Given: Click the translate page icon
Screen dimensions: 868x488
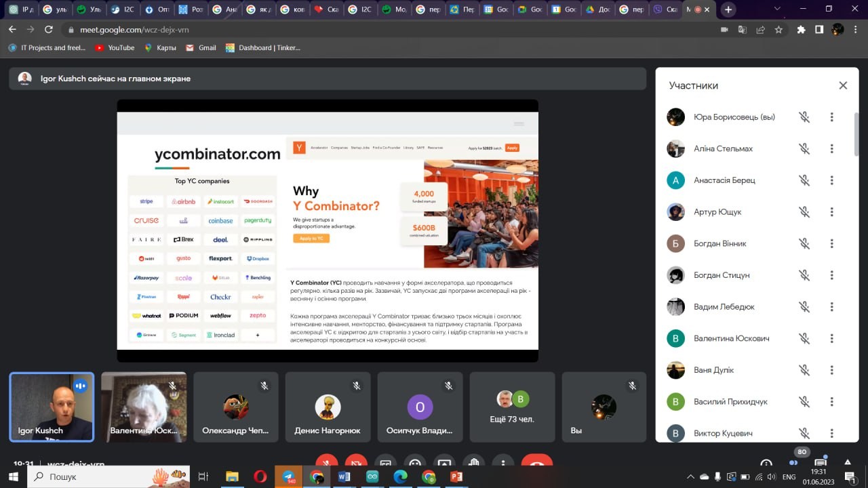Looking at the screenshot, I should 743,30.
